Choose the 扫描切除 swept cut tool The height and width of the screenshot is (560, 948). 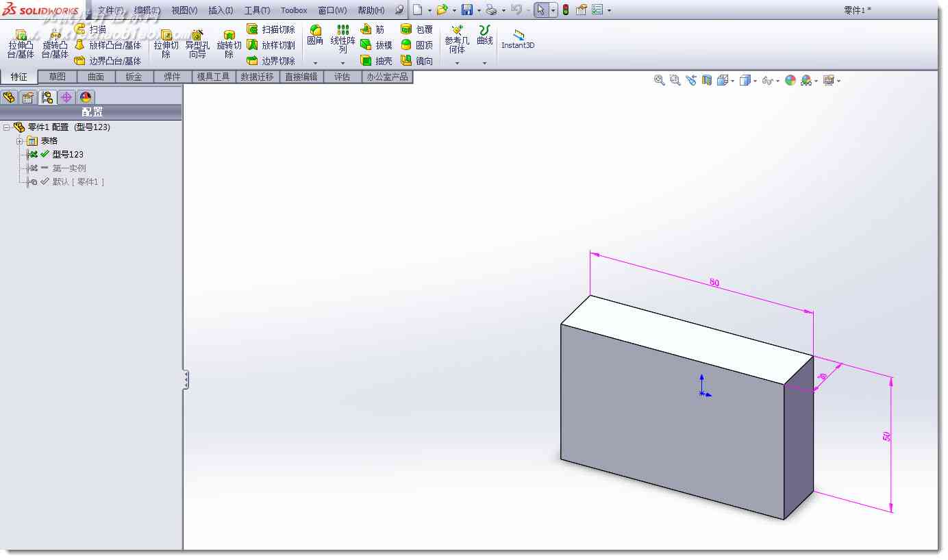click(271, 29)
